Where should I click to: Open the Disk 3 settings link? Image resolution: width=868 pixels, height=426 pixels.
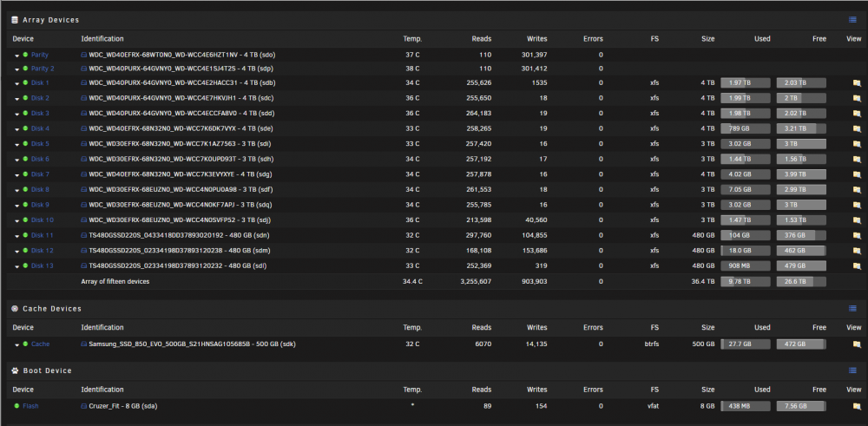pyautogui.click(x=41, y=113)
